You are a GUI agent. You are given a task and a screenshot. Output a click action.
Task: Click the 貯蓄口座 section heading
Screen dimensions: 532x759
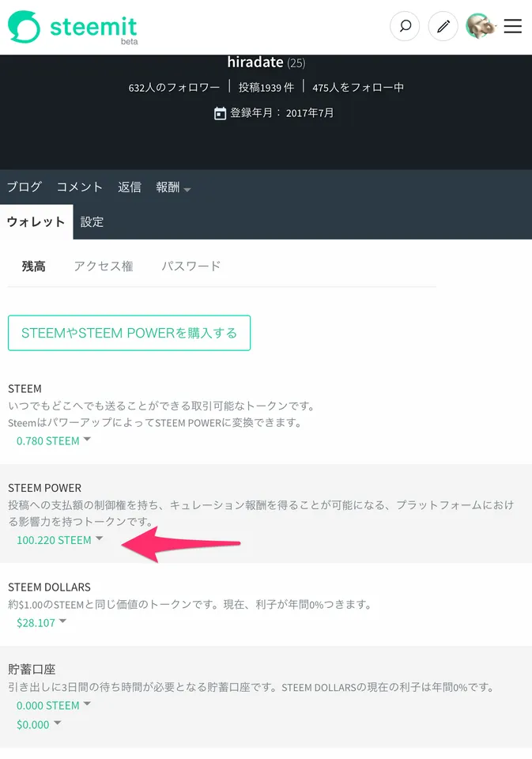32,670
